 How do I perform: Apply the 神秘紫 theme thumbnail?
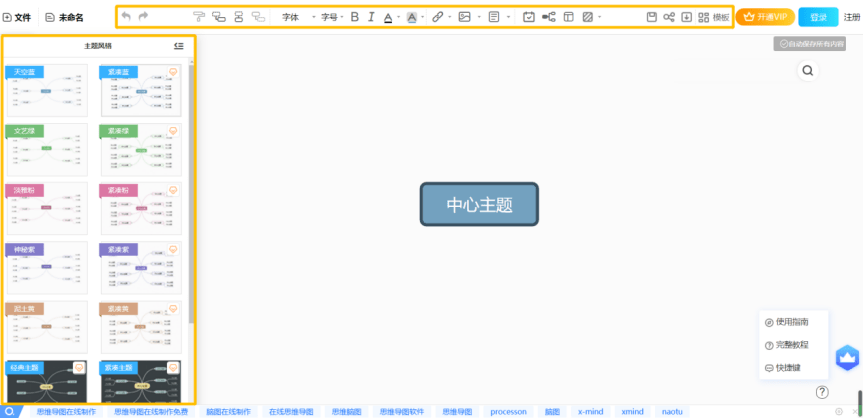(47, 268)
